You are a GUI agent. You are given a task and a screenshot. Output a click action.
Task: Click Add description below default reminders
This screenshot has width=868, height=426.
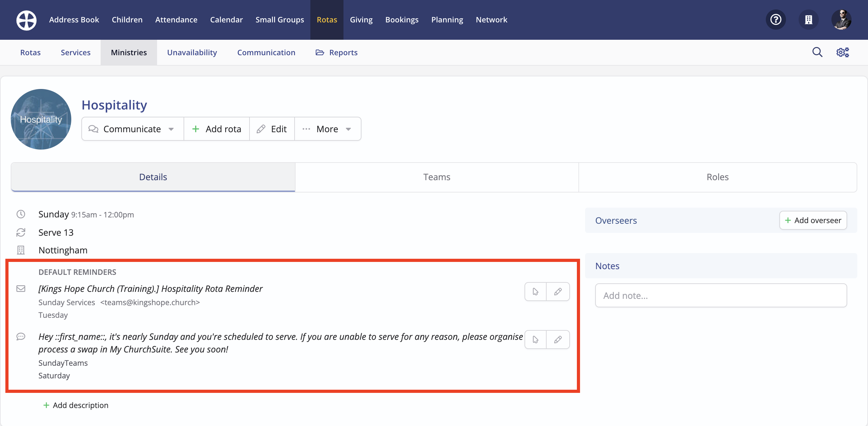point(75,405)
